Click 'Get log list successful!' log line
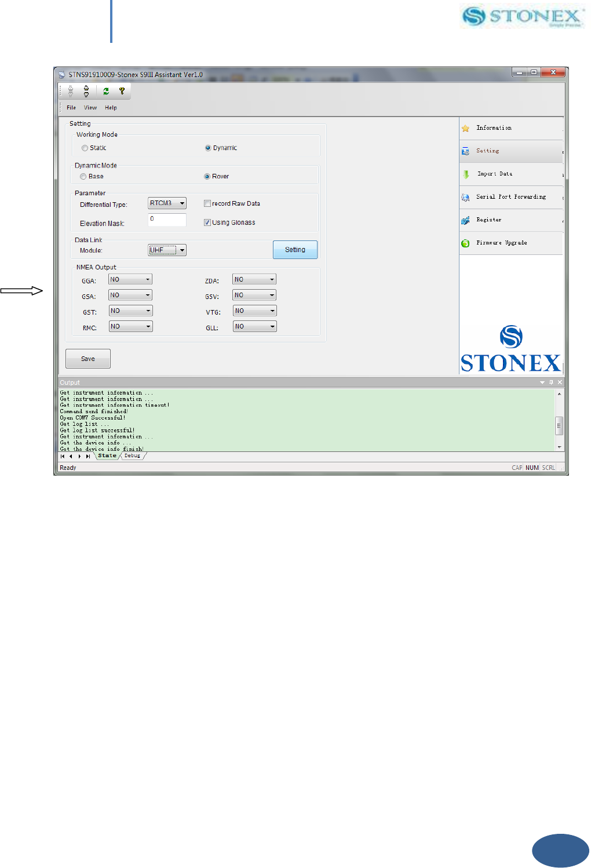591x868 pixels. (97, 431)
